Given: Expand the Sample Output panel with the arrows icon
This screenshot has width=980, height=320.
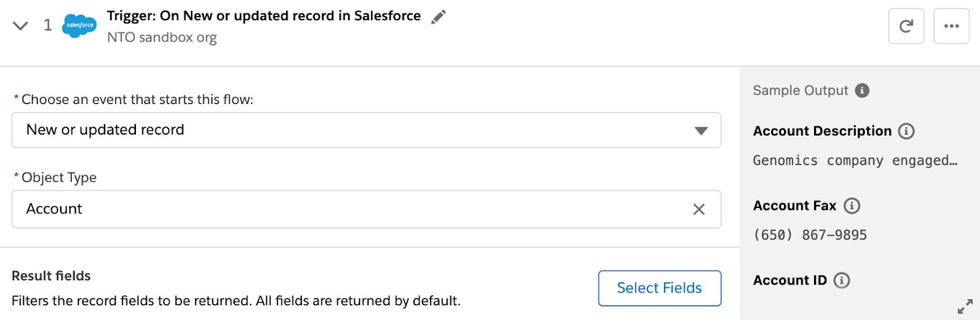Looking at the screenshot, I should (x=965, y=306).
